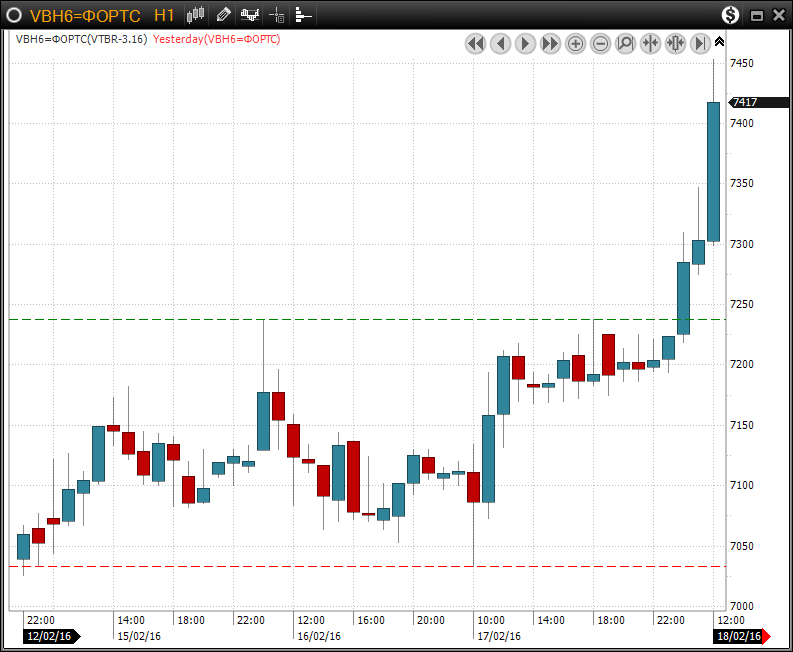Open the candlestick chart type selector
Screen dimensions: 793x652
(x=196, y=15)
